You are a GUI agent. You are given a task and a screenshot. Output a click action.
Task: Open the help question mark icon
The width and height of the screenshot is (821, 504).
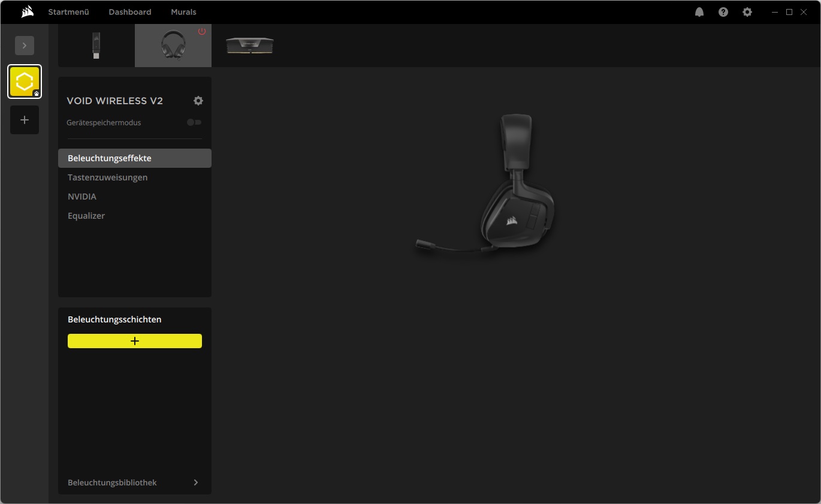(723, 12)
